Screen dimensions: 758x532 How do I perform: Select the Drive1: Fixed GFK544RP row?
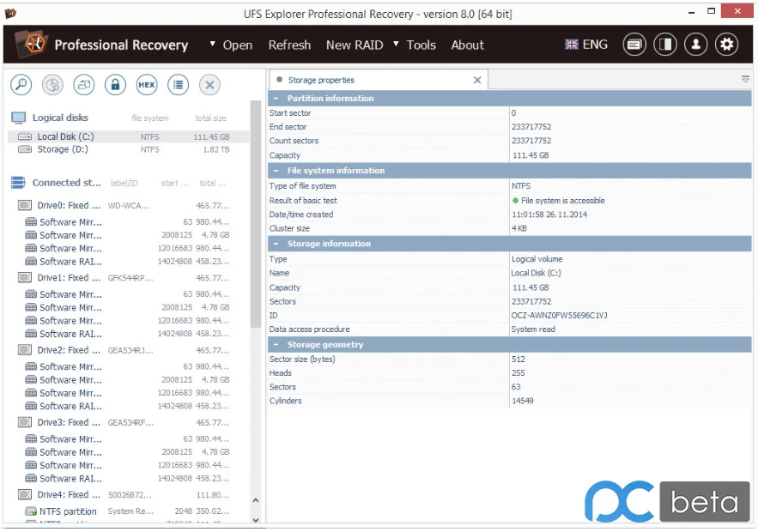click(x=129, y=278)
